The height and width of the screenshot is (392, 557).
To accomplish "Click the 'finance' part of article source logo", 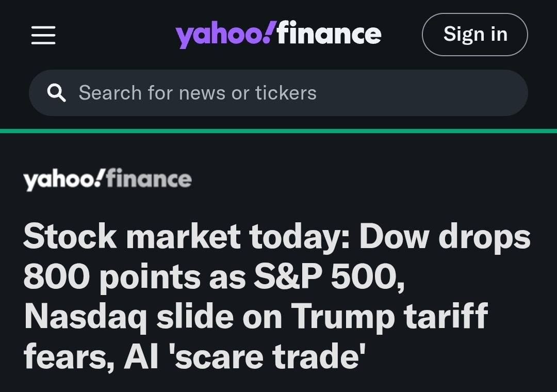I will click(x=149, y=179).
